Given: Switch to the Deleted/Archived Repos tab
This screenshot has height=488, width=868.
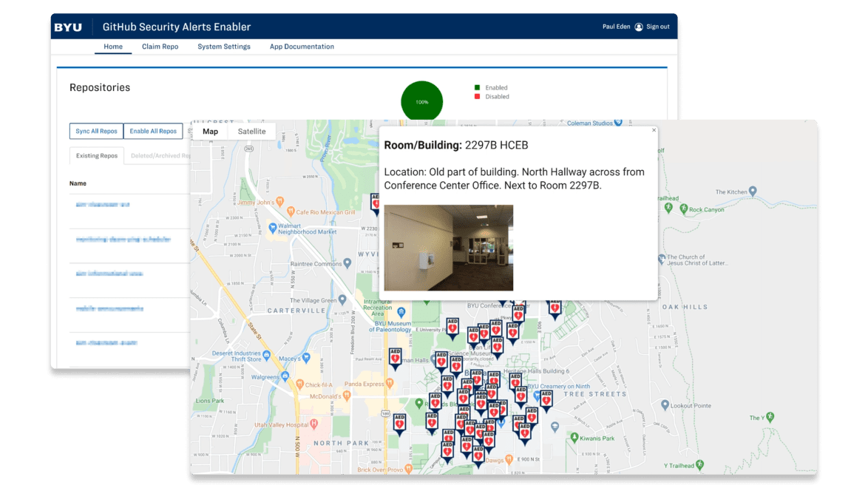Looking at the screenshot, I should [x=157, y=156].
